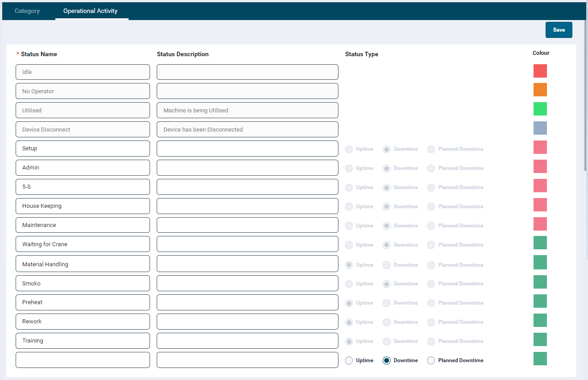Pick the grey-blue swatch for Device Disconnect
Viewport: 588px width, 380px height.
540,128
